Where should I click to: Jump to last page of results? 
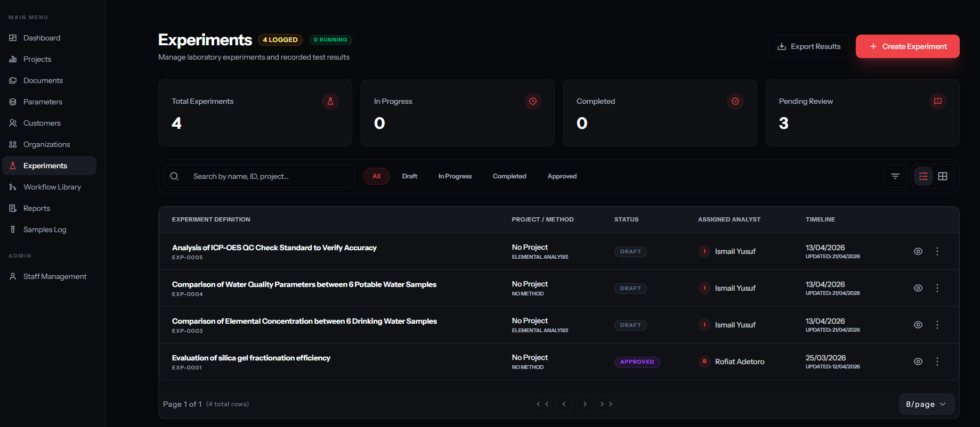pos(606,404)
